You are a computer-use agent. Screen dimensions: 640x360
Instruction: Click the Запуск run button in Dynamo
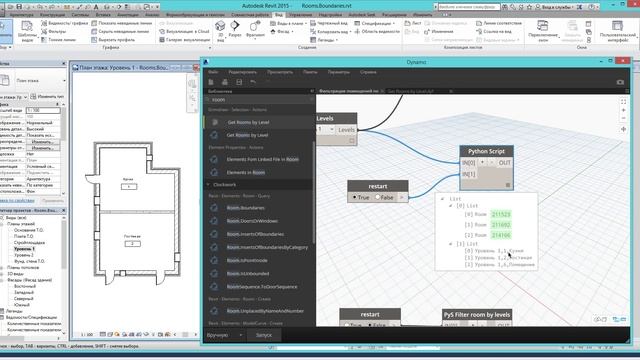pos(264,335)
